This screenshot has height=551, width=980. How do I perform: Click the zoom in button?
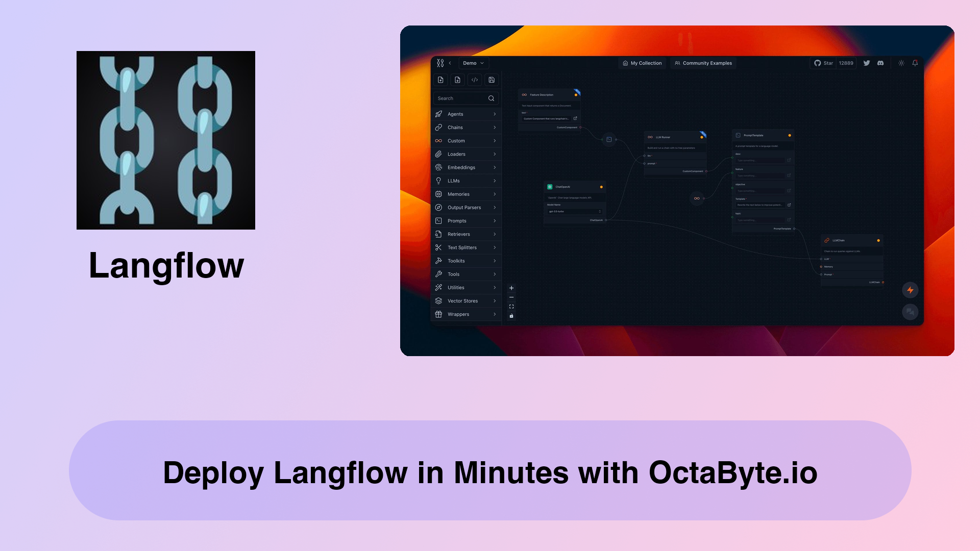pyautogui.click(x=511, y=288)
